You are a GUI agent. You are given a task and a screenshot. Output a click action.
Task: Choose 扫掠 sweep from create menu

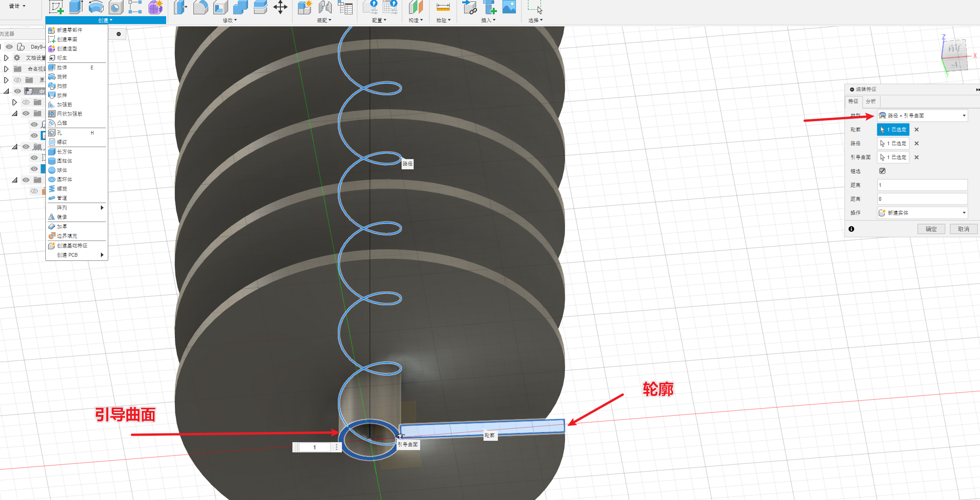(62, 86)
